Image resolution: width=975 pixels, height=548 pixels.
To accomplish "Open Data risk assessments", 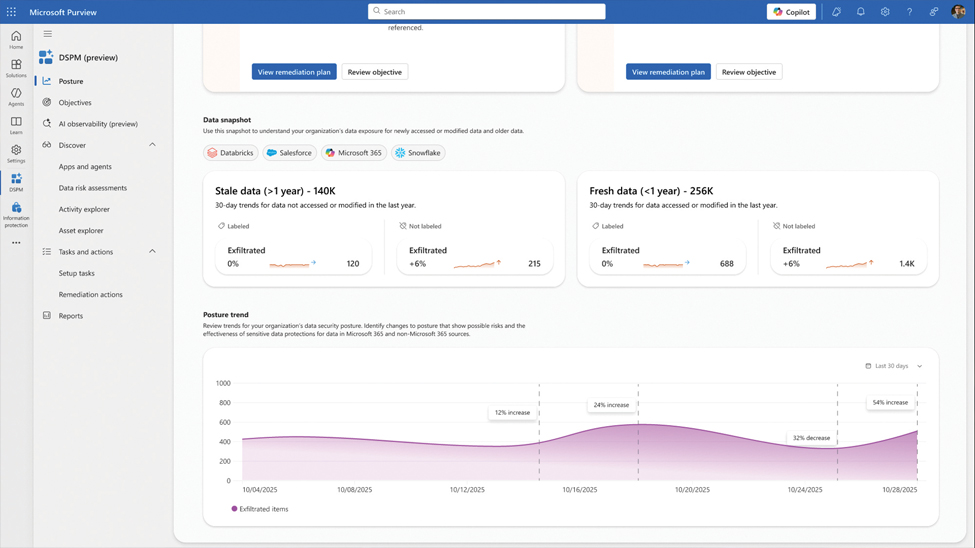I will tap(93, 188).
